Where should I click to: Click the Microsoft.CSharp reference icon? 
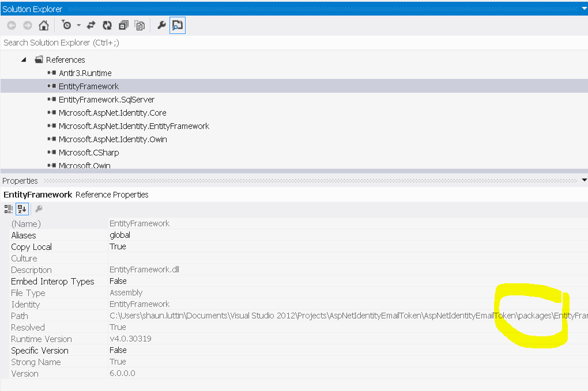[x=52, y=152]
